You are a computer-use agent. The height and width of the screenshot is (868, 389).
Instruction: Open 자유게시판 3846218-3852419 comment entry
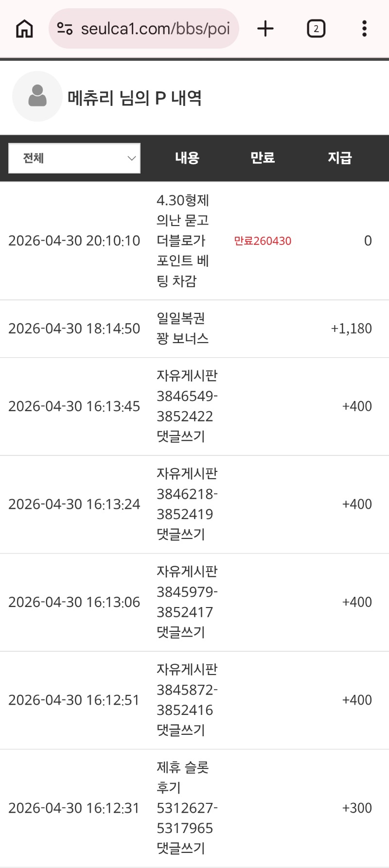(x=187, y=504)
